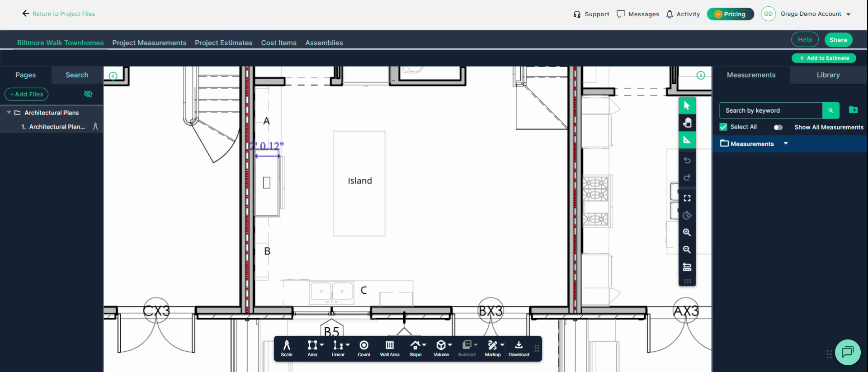868x372 pixels.
Task: Click the Add to Estimate button
Action: tap(824, 58)
